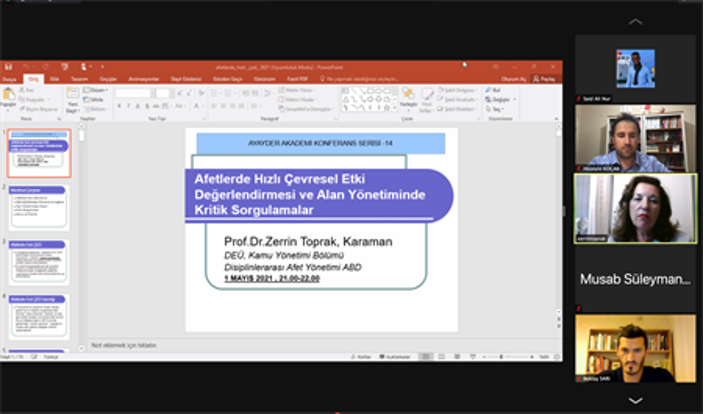704x414 pixels.
Task: Open the Düzen (Layout) dropdown
Action: click(96, 90)
